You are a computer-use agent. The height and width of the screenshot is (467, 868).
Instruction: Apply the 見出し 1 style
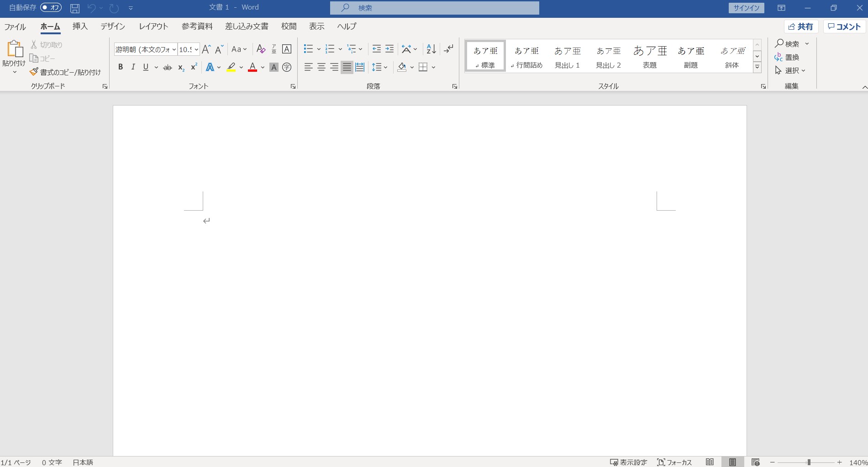(x=567, y=57)
